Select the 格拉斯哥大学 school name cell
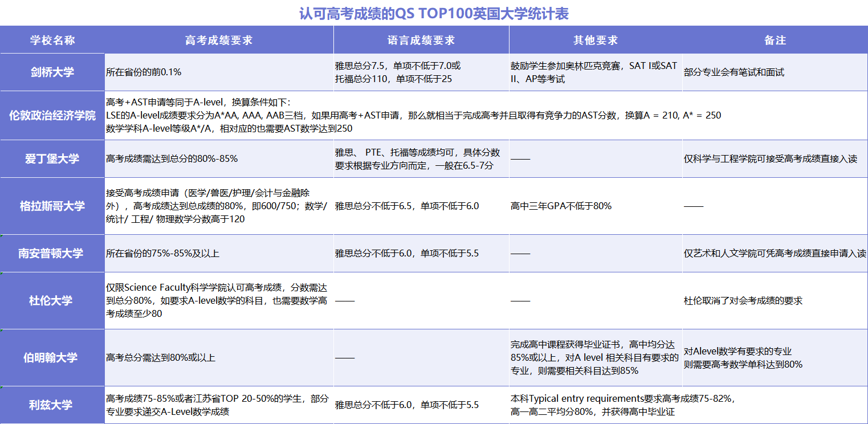Image resolution: width=868 pixels, height=424 pixels. point(52,206)
